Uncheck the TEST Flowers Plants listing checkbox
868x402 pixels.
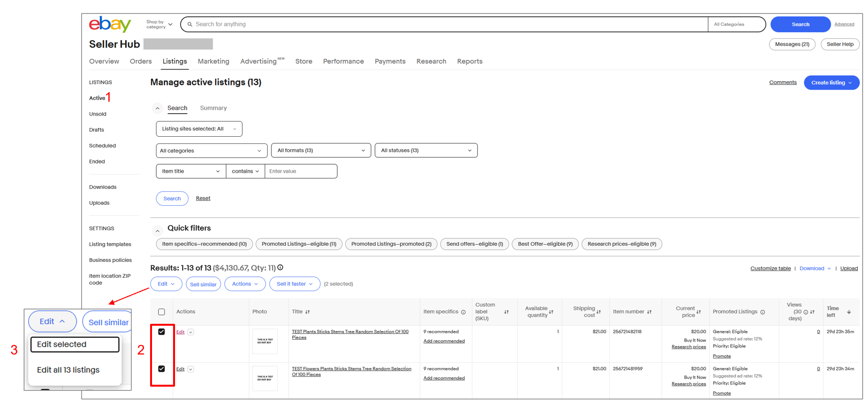[162, 368]
